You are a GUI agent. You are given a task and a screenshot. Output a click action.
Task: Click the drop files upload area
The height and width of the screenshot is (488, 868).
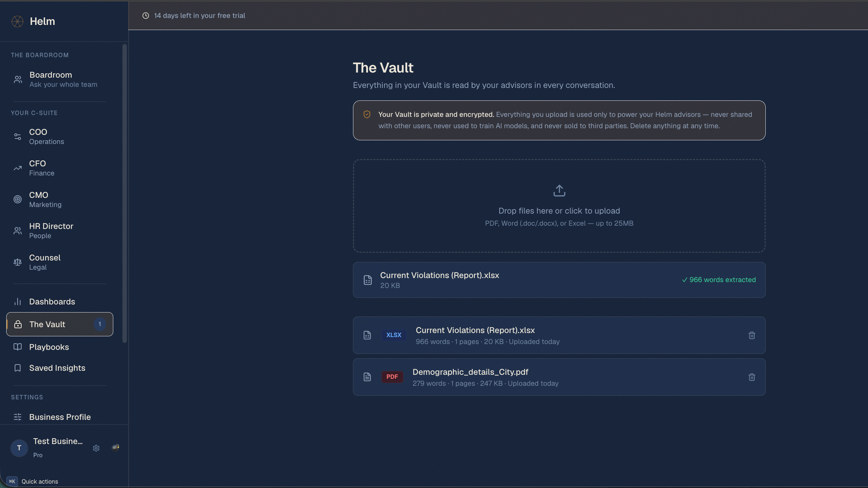(559, 206)
